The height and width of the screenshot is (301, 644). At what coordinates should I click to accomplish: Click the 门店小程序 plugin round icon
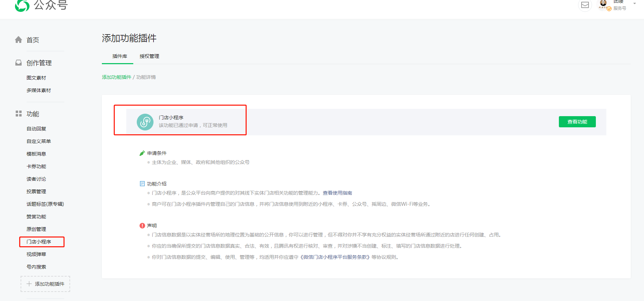click(145, 122)
